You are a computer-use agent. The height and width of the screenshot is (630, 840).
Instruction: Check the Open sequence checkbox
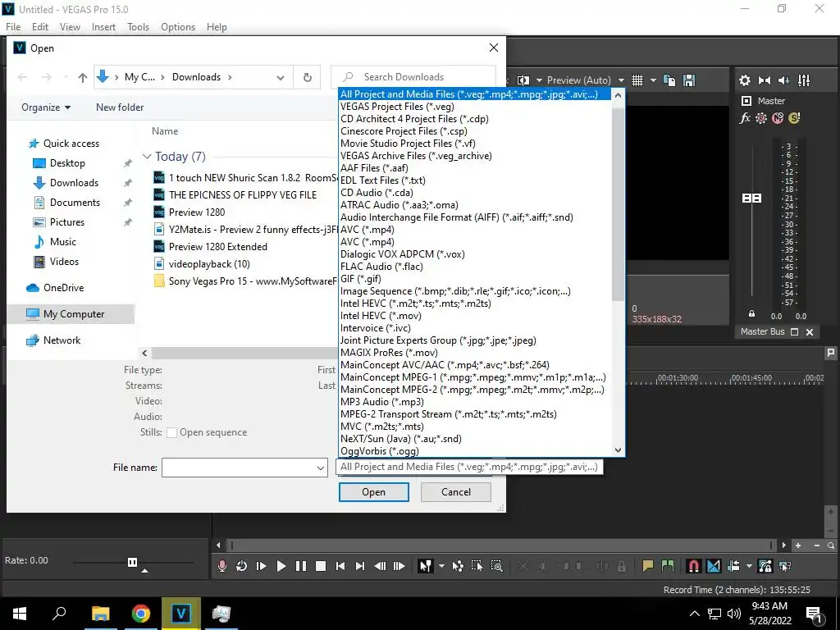coord(172,433)
